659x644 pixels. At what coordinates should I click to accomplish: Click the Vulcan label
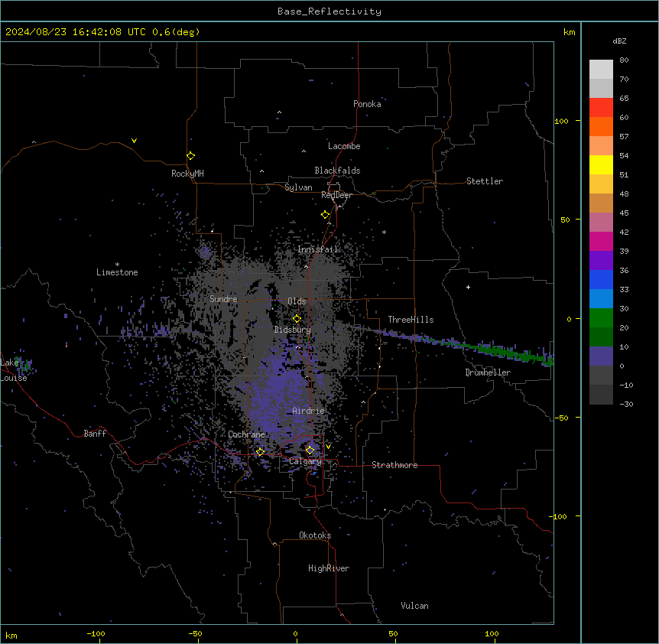[x=414, y=606]
